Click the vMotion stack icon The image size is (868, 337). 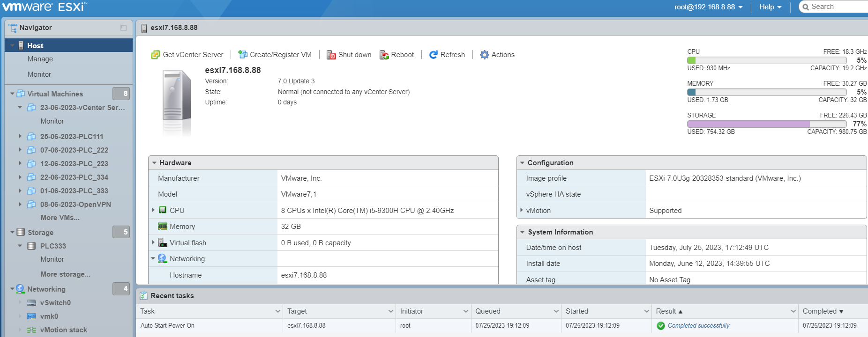click(x=31, y=330)
